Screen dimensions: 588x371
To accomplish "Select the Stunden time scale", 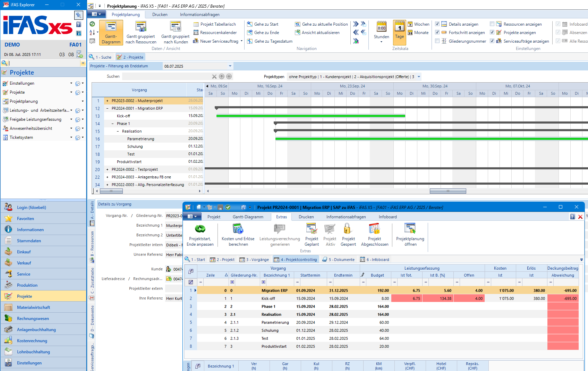I will point(382,32).
